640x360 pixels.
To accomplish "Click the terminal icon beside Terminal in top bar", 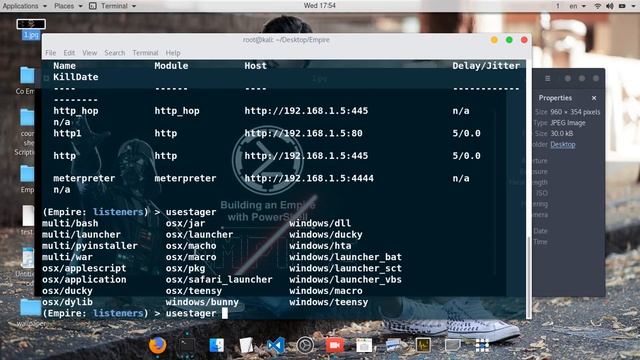I will pos(93,6).
